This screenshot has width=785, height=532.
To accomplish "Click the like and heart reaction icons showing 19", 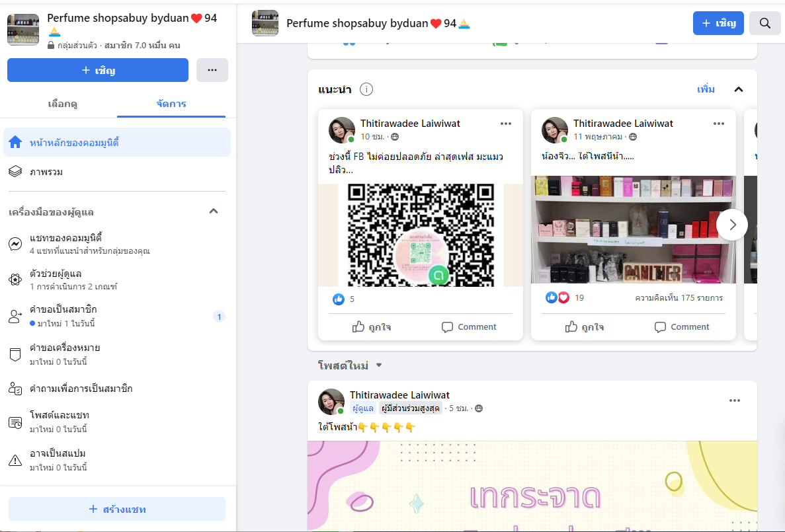I will point(558,298).
